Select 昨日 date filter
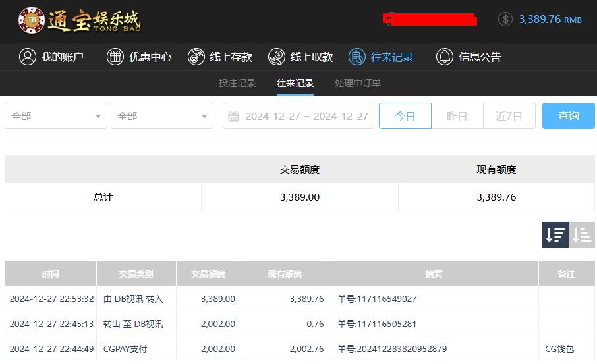 click(x=457, y=116)
